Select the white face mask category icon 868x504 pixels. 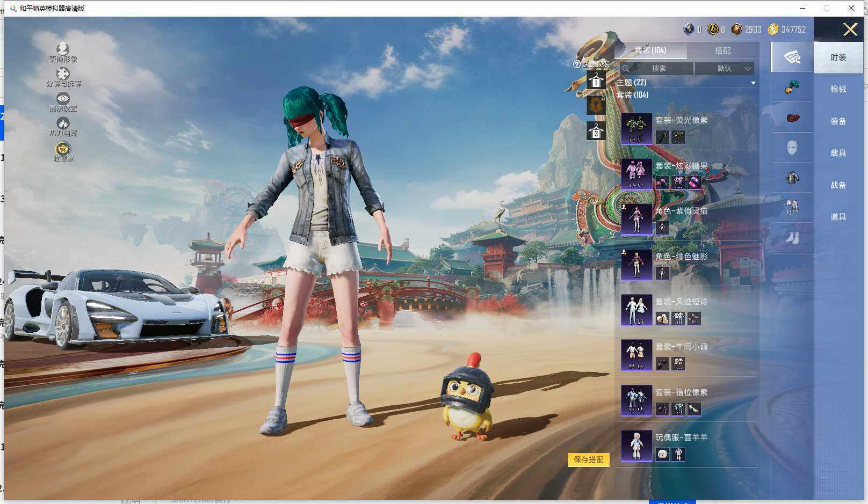pyautogui.click(x=792, y=148)
